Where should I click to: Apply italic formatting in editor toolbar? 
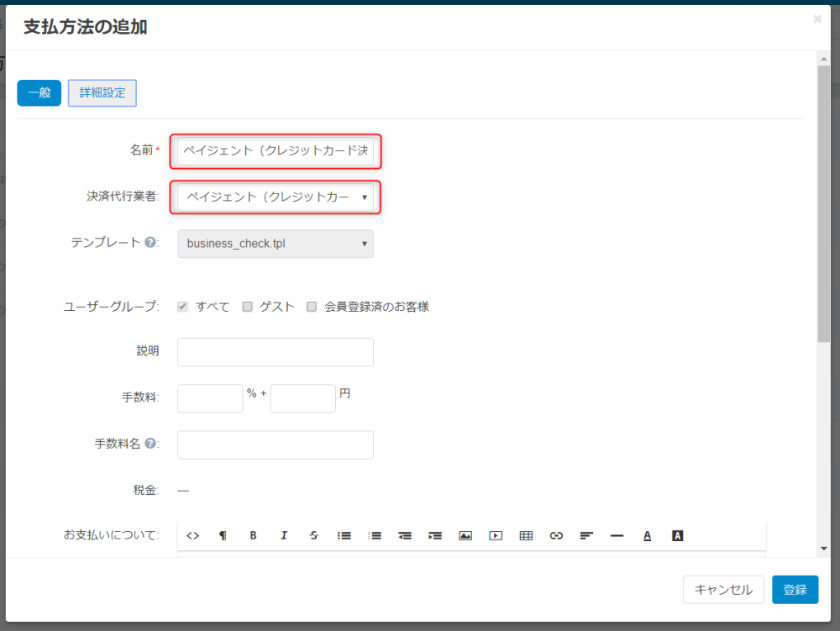click(x=284, y=536)
